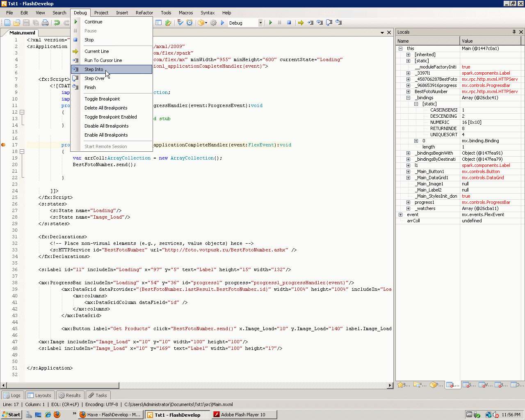Image resolution: width=525 pixels, height=420 pixels.
Task: Toggle the breakpoint marker on line 17
Action: point(3,145)
